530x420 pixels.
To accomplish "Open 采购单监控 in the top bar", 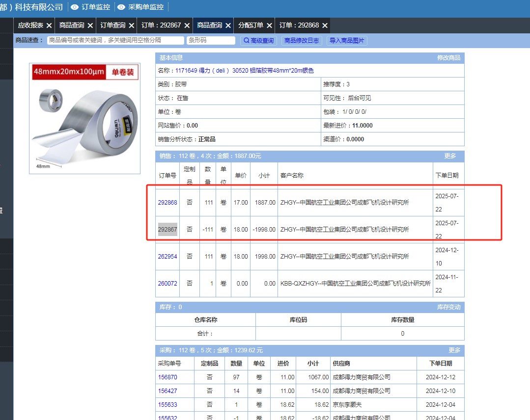I will [146, 7].
